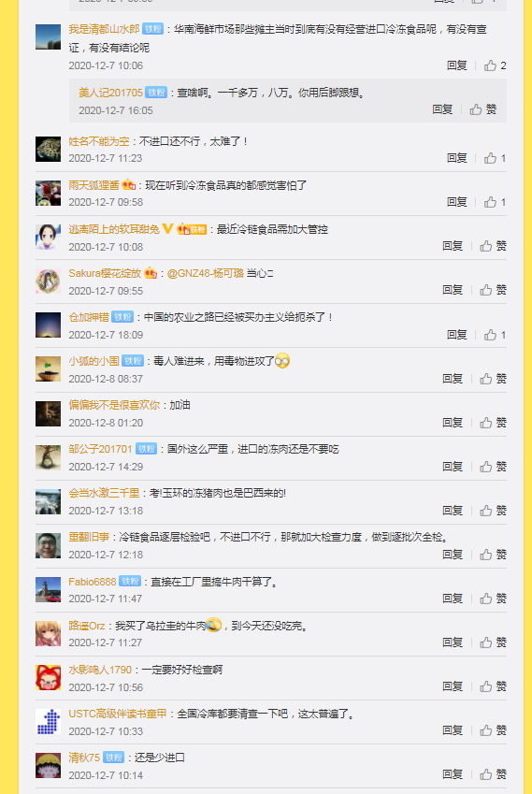Viewport: 532px width, 794px height.
Task: Click the V verified badge of 逃离陌上的软耳甜兔
Action: (167, 229)
